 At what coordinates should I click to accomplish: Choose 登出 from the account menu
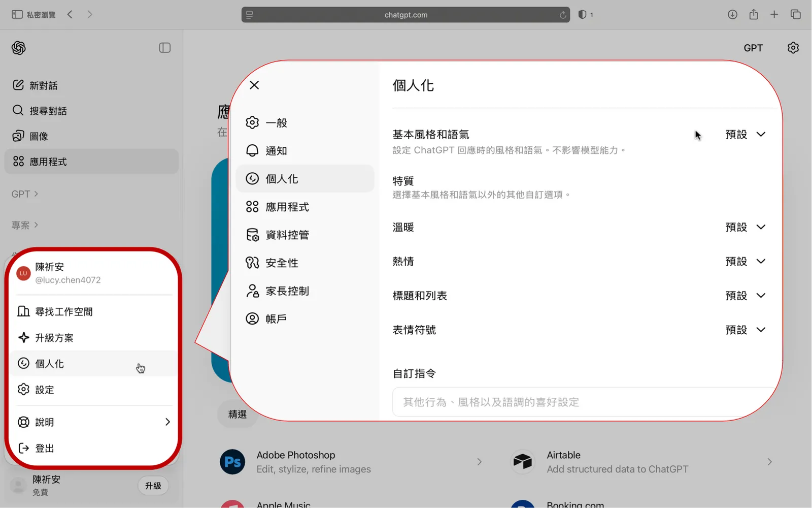click(x=44, y=448)
